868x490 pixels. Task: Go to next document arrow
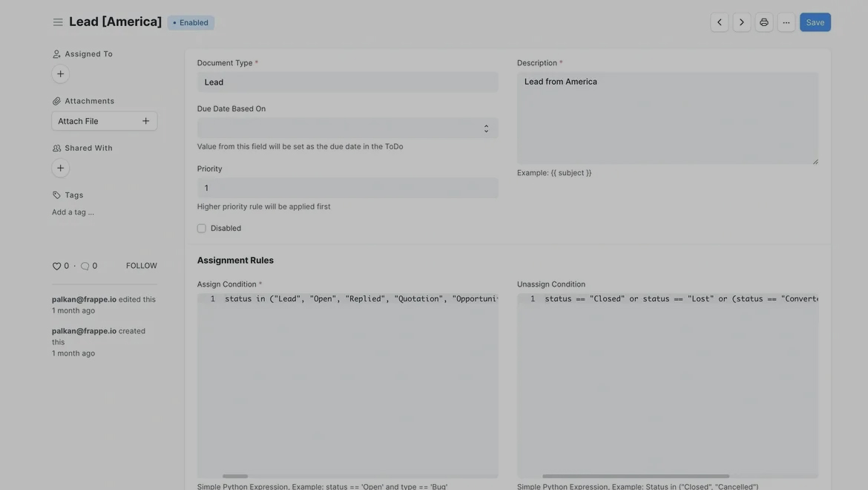[x=741, y=22]
